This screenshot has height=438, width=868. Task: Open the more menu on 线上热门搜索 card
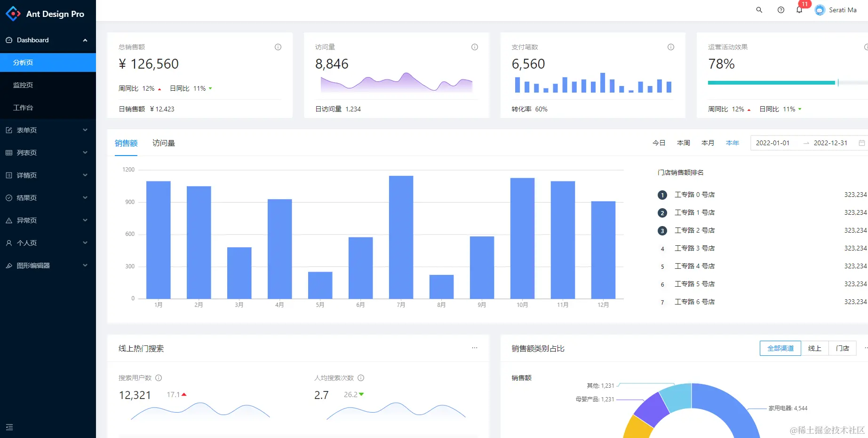click(475, 348)
